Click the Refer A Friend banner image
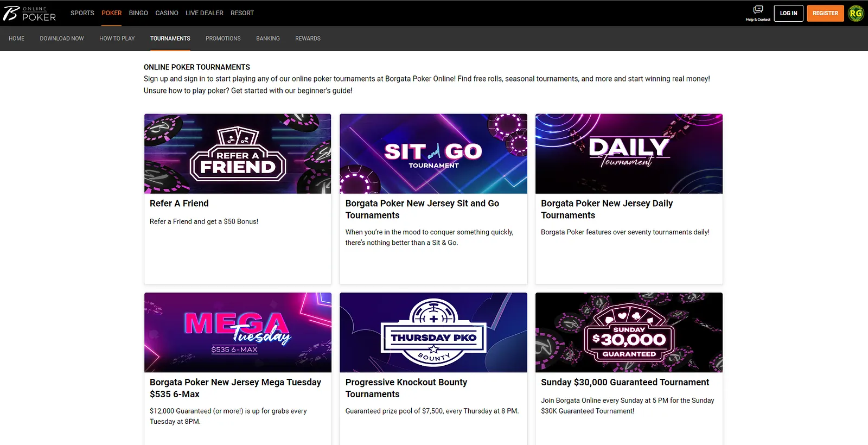 tap(238, 154)
